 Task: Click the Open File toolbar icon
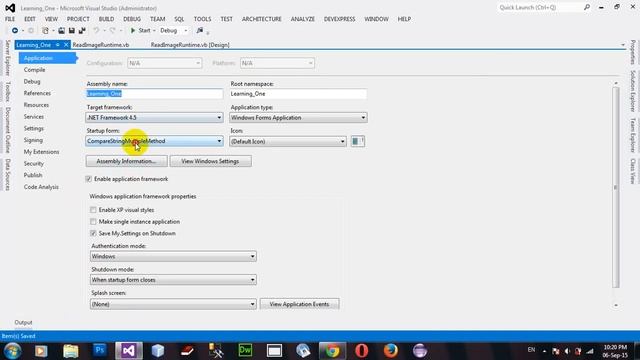[61, 31]
